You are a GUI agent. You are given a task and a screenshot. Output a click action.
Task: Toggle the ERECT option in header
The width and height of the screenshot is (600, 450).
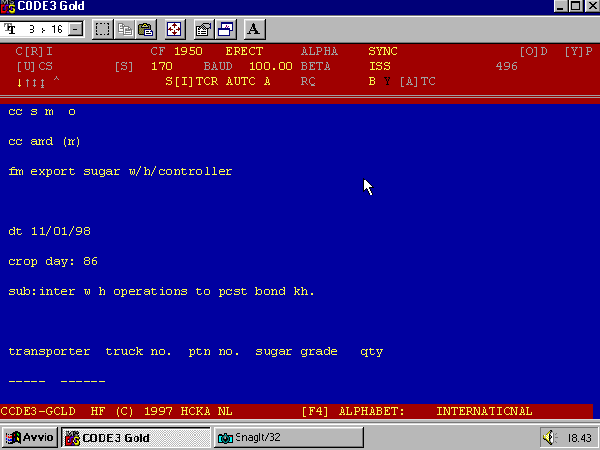243,51
